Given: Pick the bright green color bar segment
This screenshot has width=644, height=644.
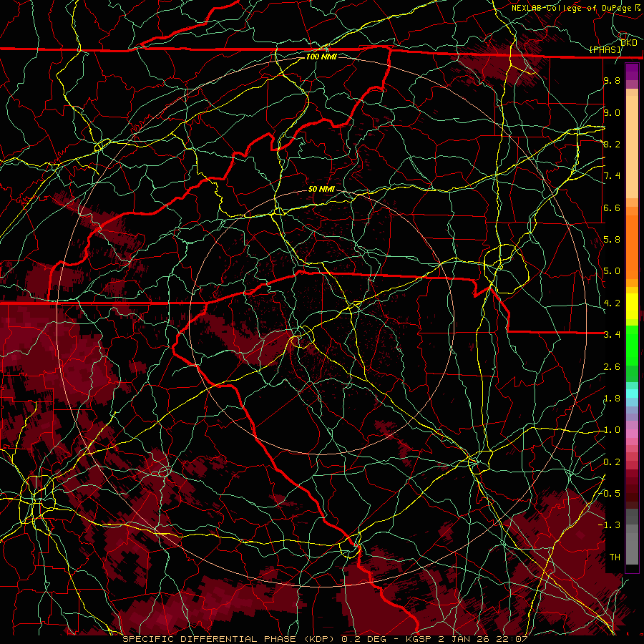Looking at the screenshot, I should click(x=632, y=346).
